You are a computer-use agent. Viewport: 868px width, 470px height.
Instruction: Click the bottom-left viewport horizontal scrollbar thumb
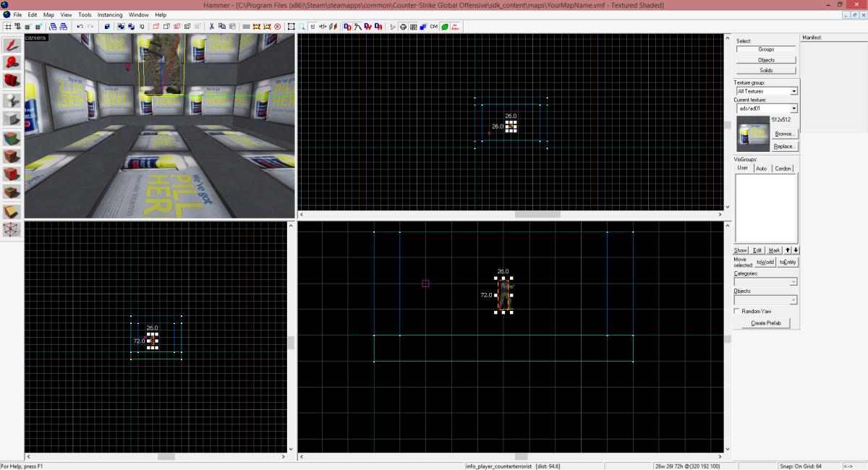coord(166,457)
